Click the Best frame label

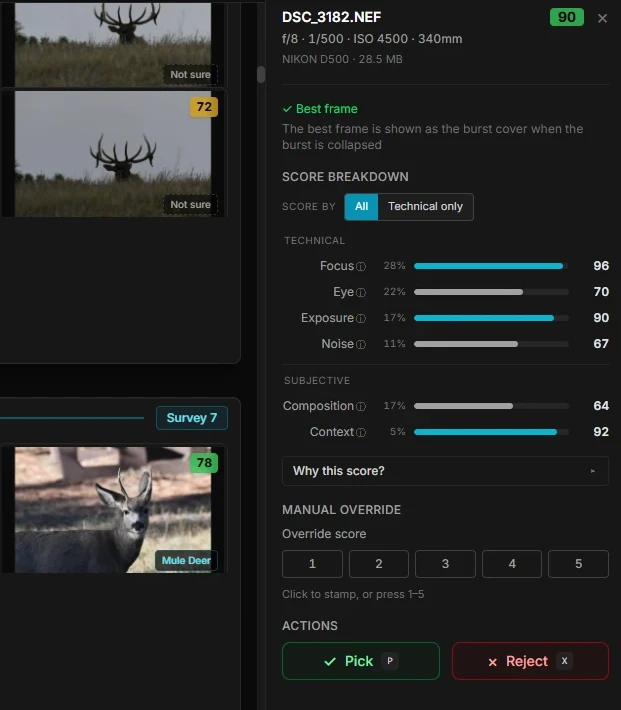[x=320, y=109]
